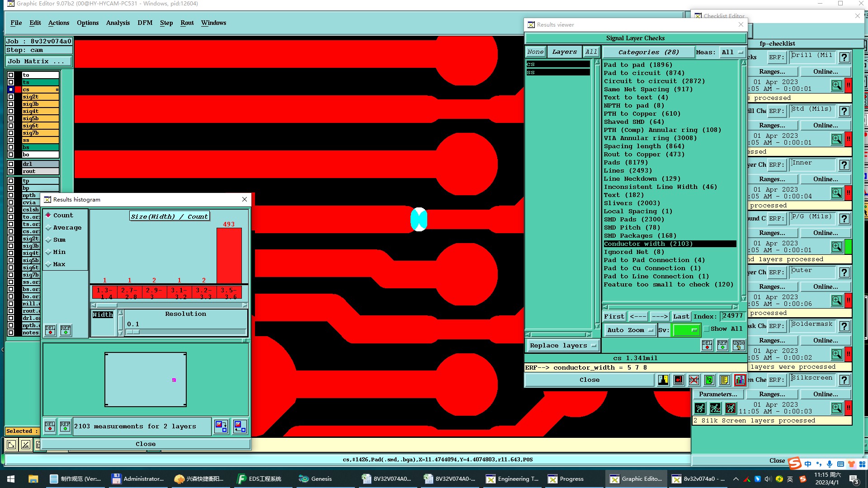
Task: Open the histogram icon in Results viewer
Action: click(x=740, y=380)
